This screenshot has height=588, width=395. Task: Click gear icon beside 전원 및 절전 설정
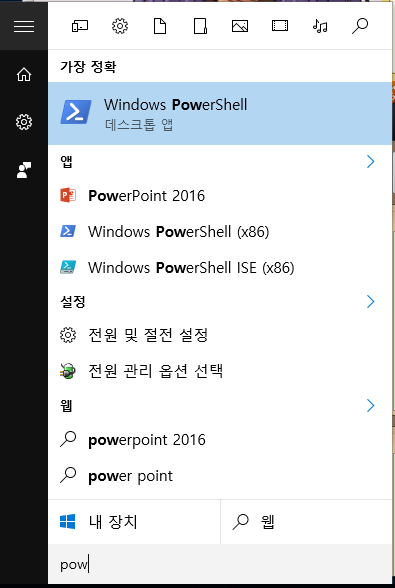click(68, 335)
